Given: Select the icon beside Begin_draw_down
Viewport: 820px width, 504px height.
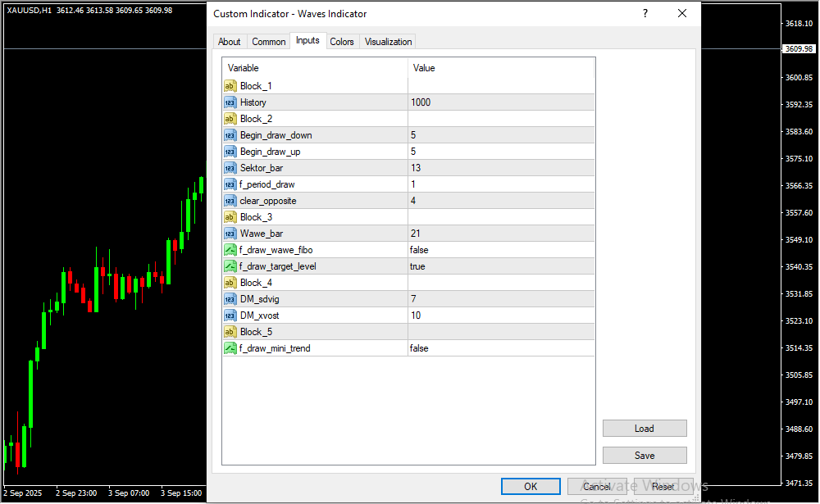Looking at the screenshot, I should coord(230,135).
